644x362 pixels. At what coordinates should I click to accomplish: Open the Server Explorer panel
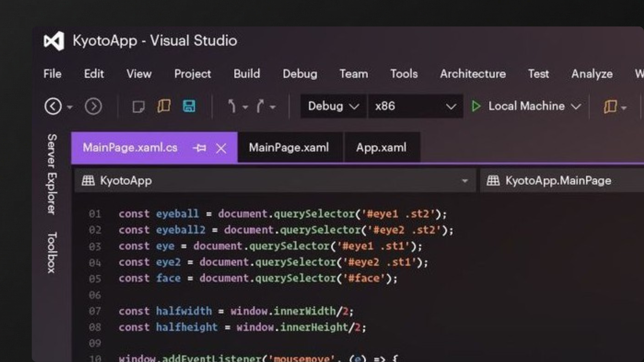pos(51,173)
